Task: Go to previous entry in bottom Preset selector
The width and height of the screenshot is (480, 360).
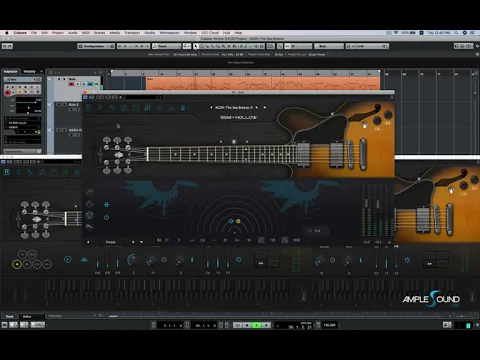Action: [88, 242]
